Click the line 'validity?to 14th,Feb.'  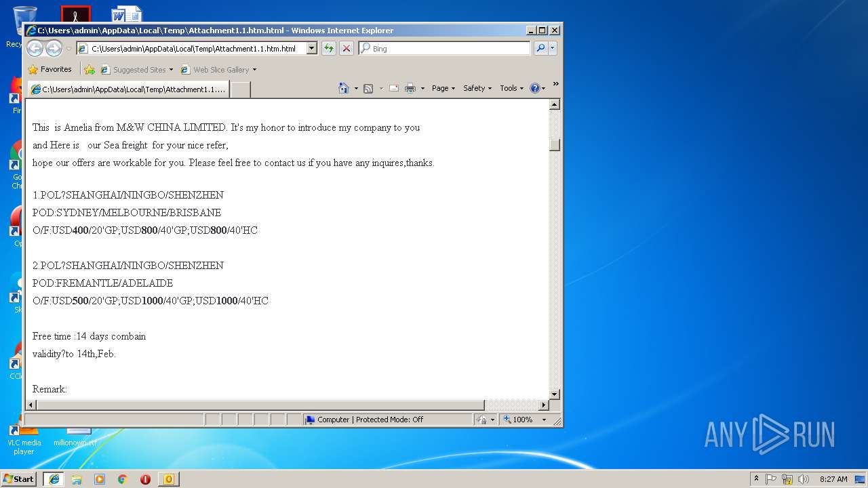pyautogui.click(x=74, y=354)
